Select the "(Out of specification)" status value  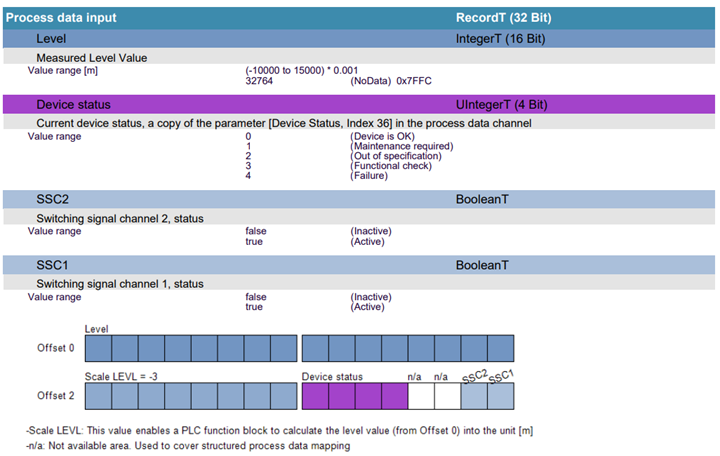tap(395, 156)
